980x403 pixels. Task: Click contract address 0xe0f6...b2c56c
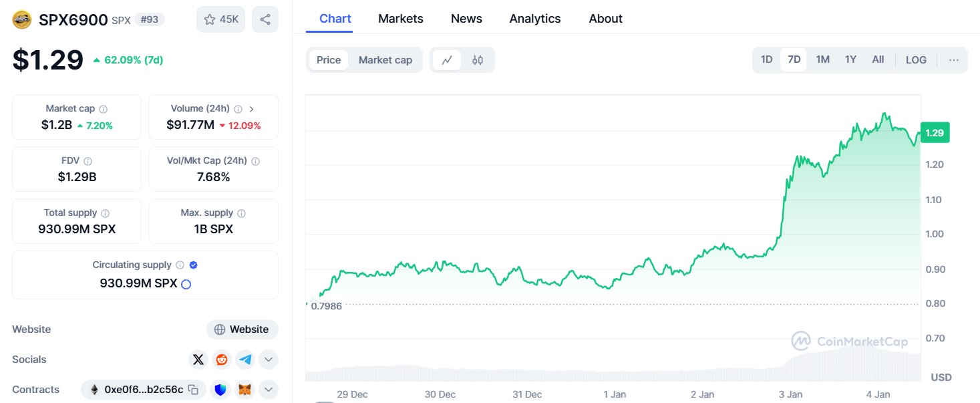point(144,390)
